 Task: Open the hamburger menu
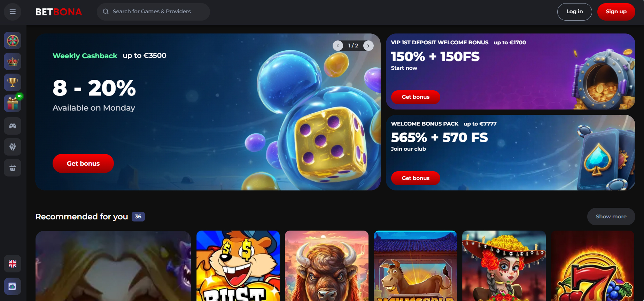pos(13,12)
